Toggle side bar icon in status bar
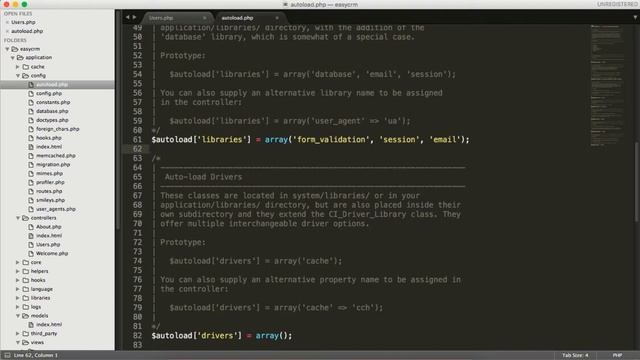640x360 pixels. (x=7, y=356)
